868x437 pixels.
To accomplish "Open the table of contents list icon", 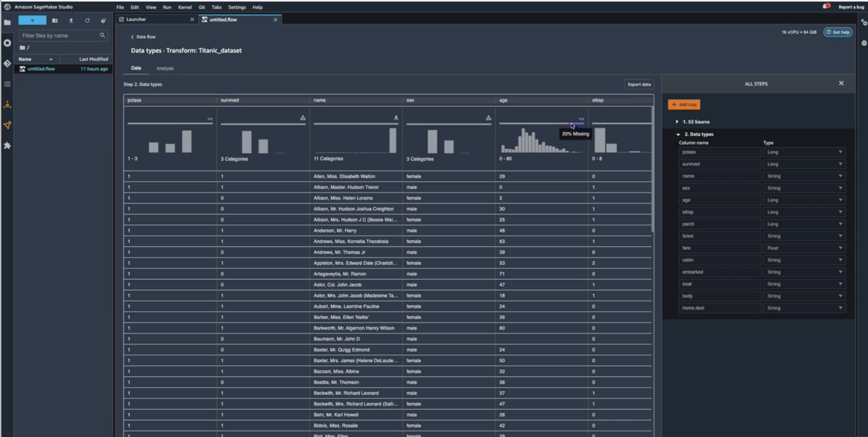I will click(x=7, y=84).
